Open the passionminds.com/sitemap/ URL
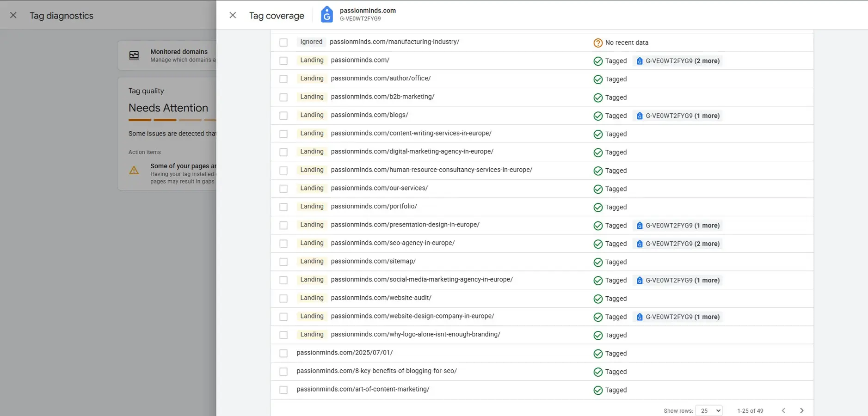This screenshot has height=416, width=868. coord(373,262)
